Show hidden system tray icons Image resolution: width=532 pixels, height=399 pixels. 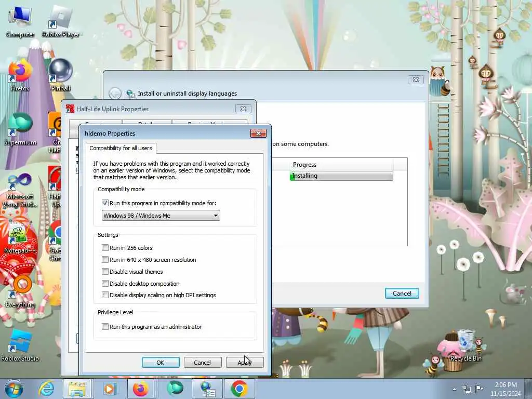click(x=454, y=389)
